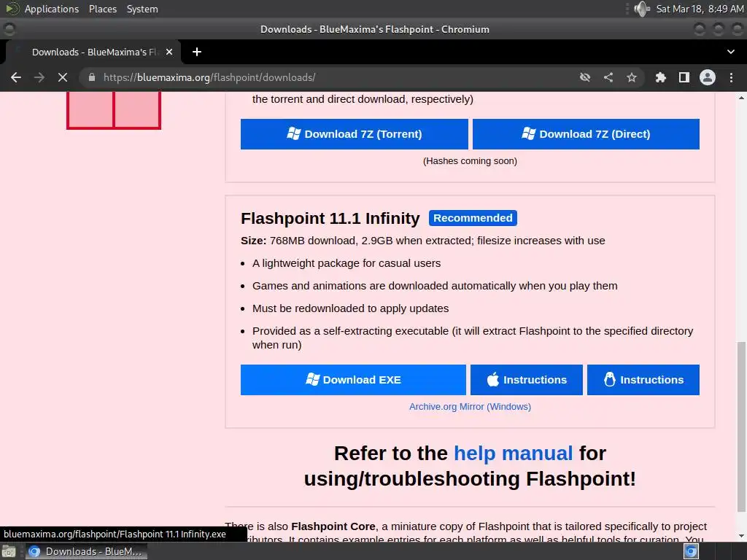Click Download 7Z (Torrent) button
747x560 pixels.
pos(354,134)
